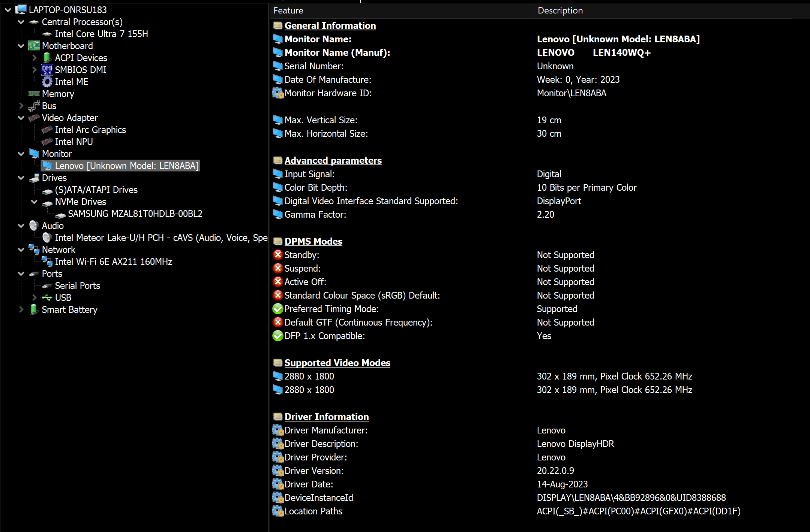The height and width of the screenshot is (532, 810).
Task: Click the Audio speaker icon
Action: point(34,226)
